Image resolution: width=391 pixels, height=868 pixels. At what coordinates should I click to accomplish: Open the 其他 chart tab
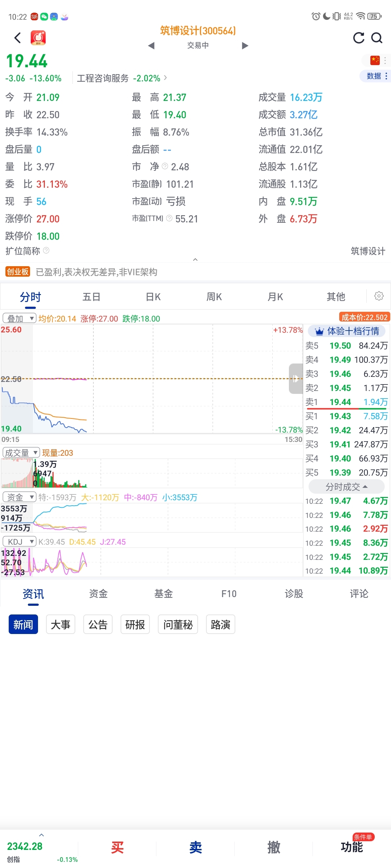(336, 297)
